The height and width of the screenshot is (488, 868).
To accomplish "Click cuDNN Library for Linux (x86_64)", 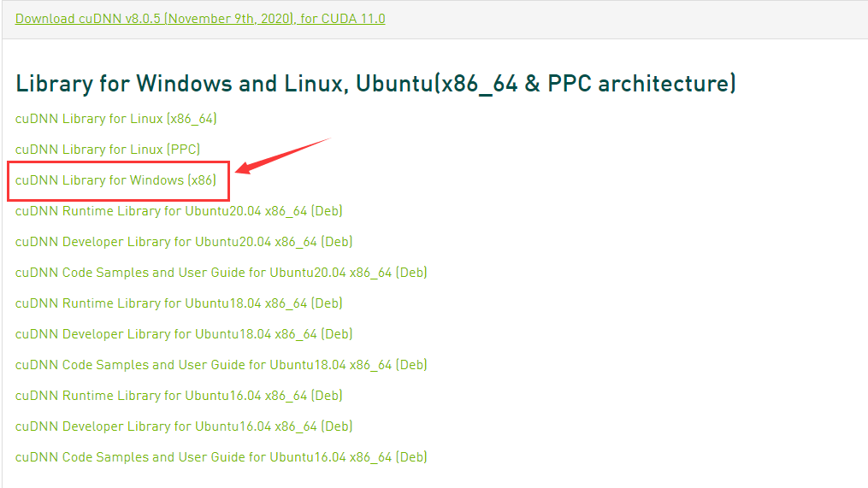I will [115, 119].
